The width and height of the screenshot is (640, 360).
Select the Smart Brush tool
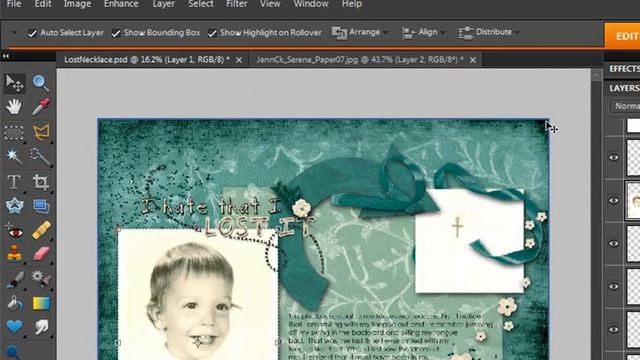click(41, 279)
